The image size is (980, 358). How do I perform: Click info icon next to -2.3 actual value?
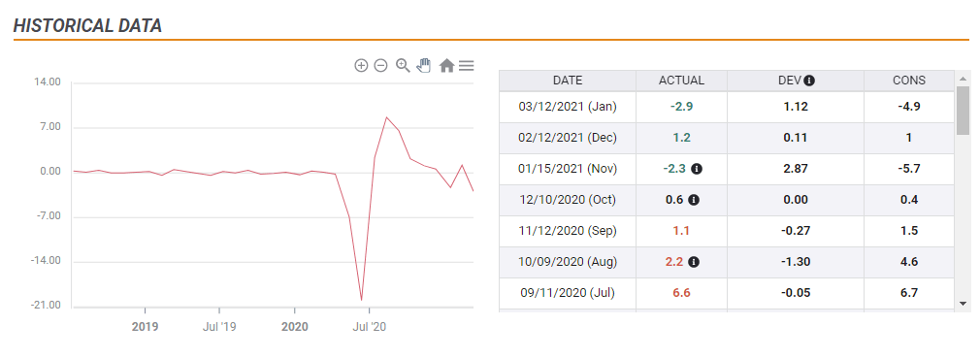pyautogui.click(x=697, y=169)
